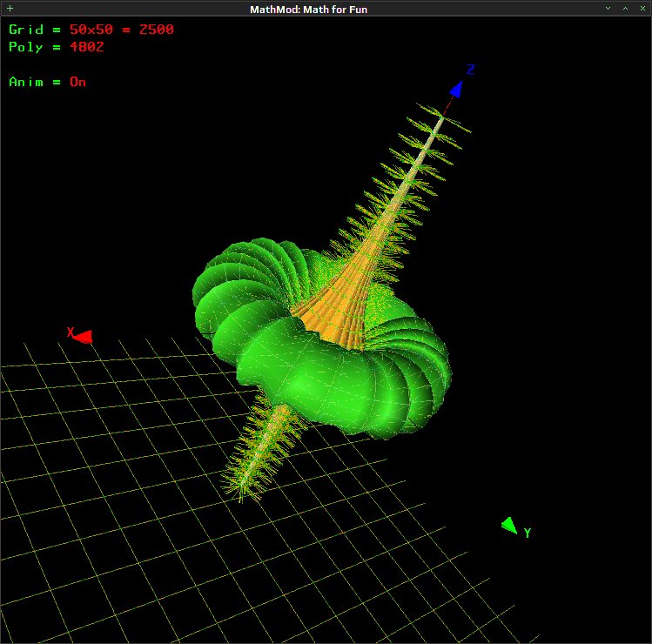Click the 'Grid =' label

pyautogui.click(x=35, y=30)
